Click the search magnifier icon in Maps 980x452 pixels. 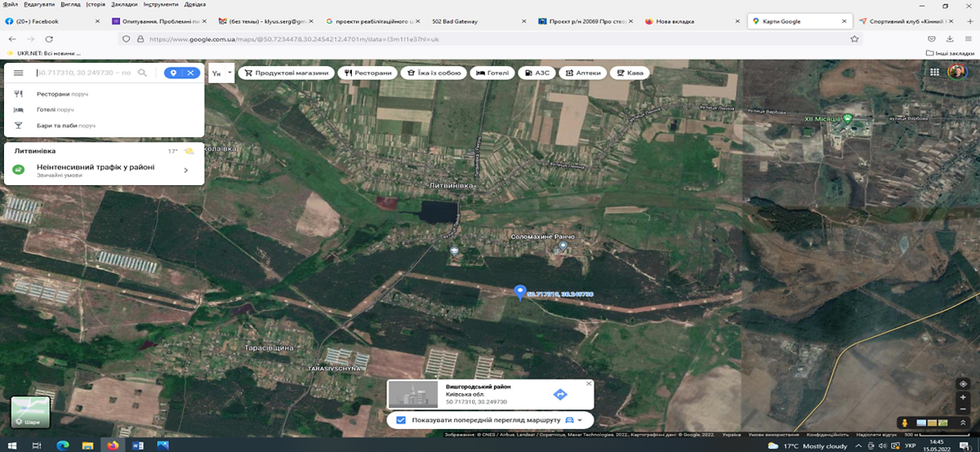pyautogui.click(x=142, y=73)
